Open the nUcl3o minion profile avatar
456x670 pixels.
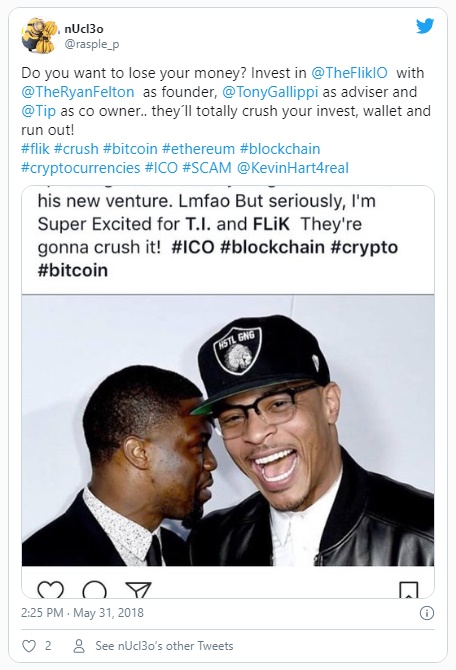pos(40,35)
